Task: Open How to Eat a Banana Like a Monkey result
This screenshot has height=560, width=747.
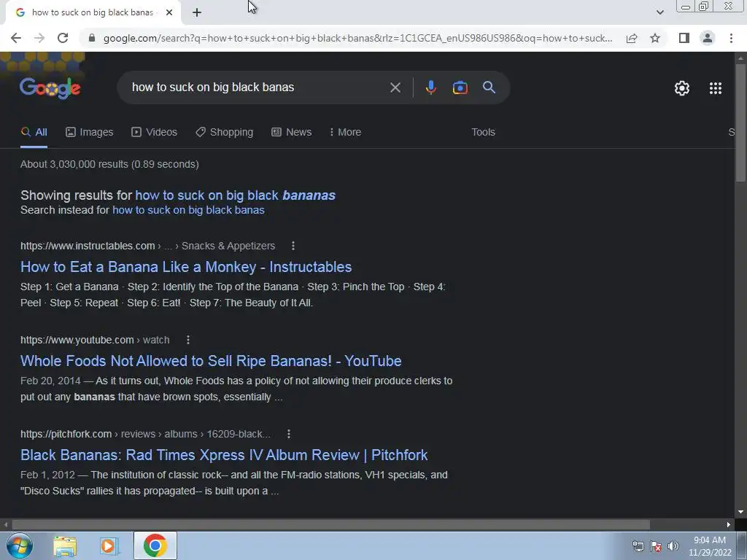Action: click(186, 267)
